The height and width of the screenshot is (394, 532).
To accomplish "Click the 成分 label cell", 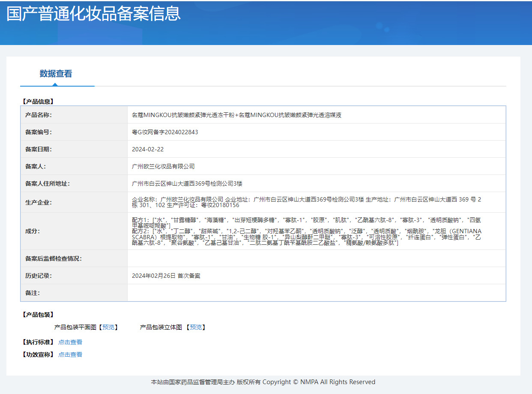I will tap(74, 231).
